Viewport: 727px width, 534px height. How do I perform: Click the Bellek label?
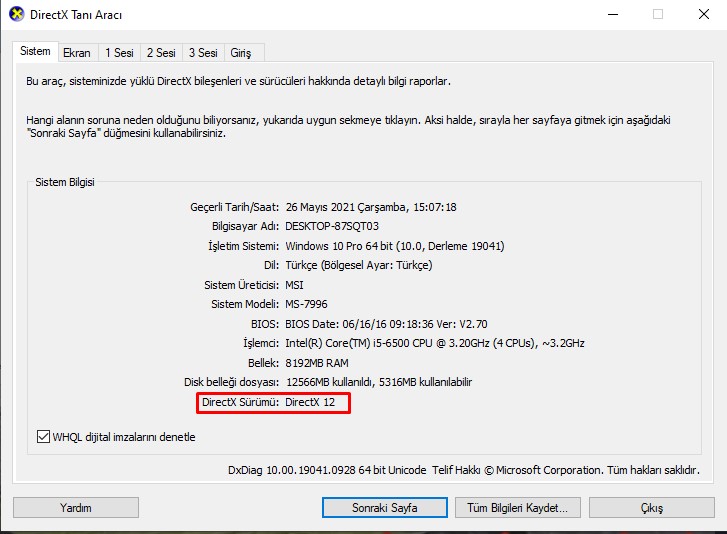coord(263,363)
